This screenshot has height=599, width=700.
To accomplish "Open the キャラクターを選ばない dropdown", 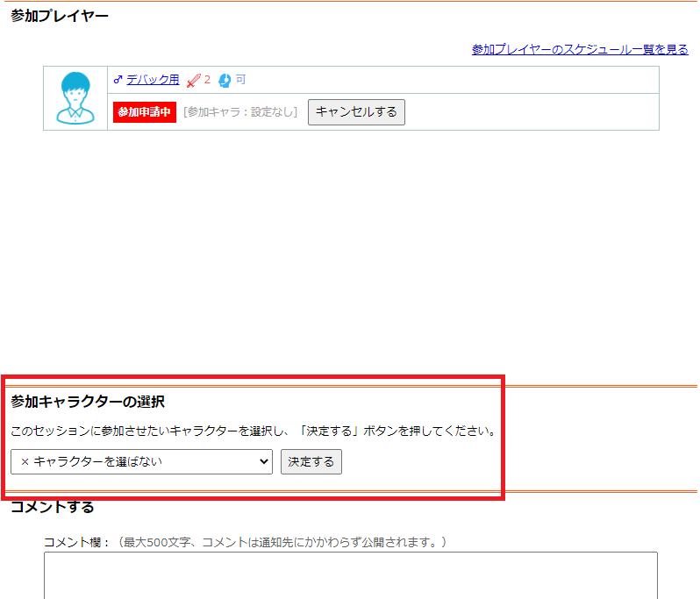I will point(141,461).
